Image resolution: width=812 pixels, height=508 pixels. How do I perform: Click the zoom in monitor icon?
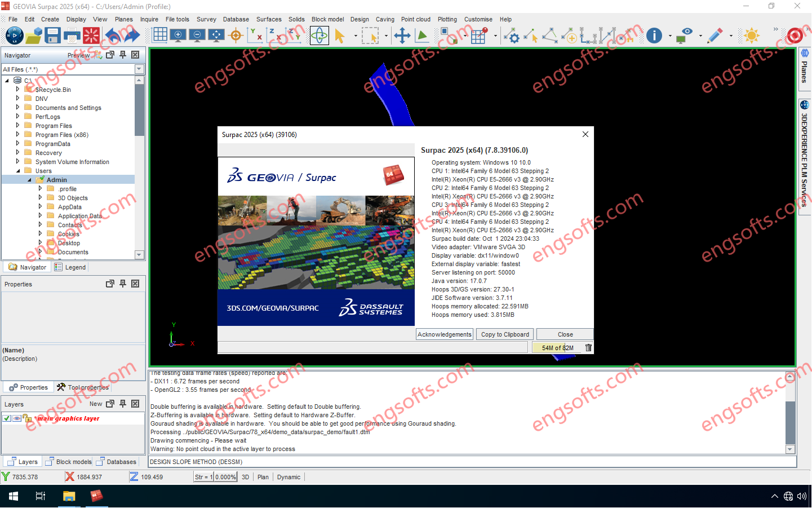(179, 35)
